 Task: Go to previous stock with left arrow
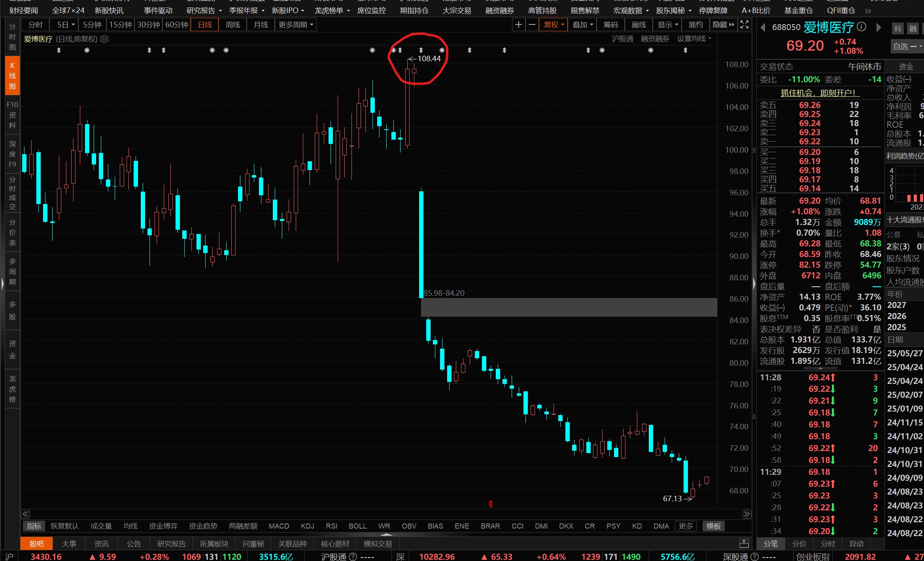pos(763,27)
